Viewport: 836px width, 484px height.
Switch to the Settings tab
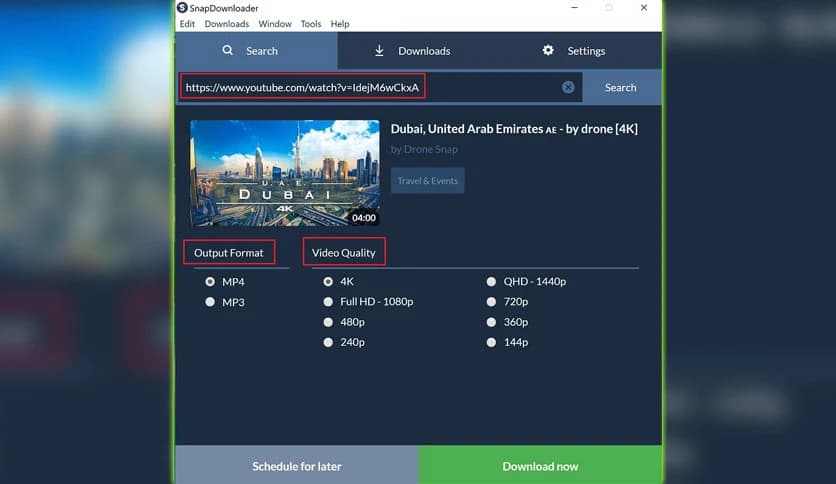[580, 51]
